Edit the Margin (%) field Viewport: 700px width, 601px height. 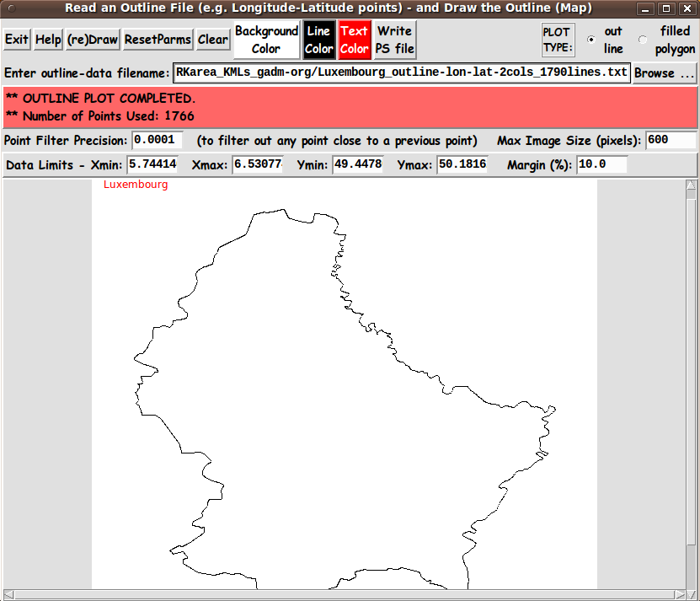(602, 164)
